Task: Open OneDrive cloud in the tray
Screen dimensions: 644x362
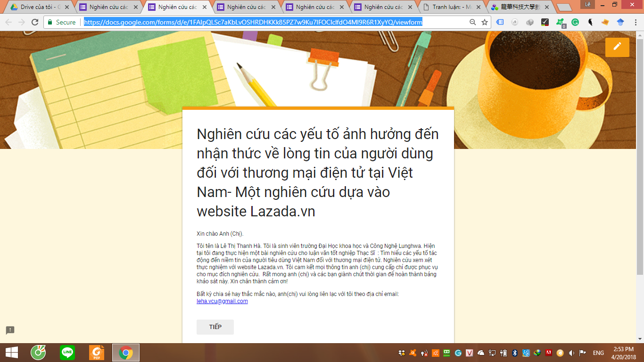Action: pos(481,353)
